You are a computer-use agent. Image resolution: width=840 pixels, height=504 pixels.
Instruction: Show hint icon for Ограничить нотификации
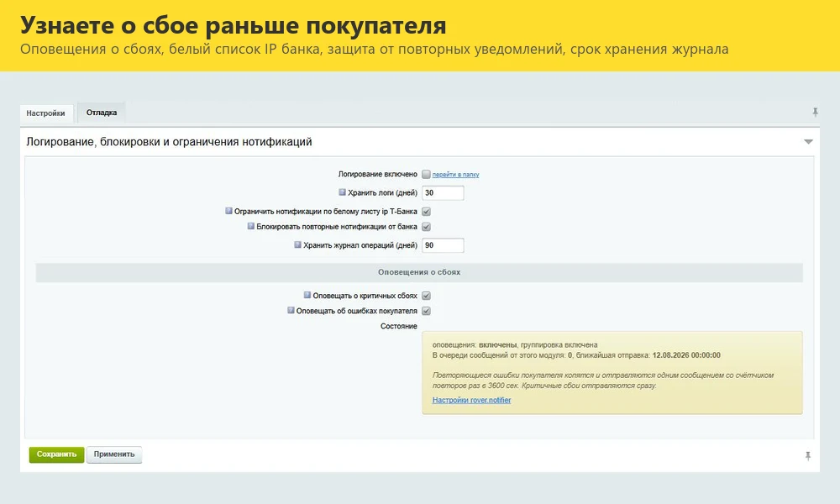[x=228, y=211]
